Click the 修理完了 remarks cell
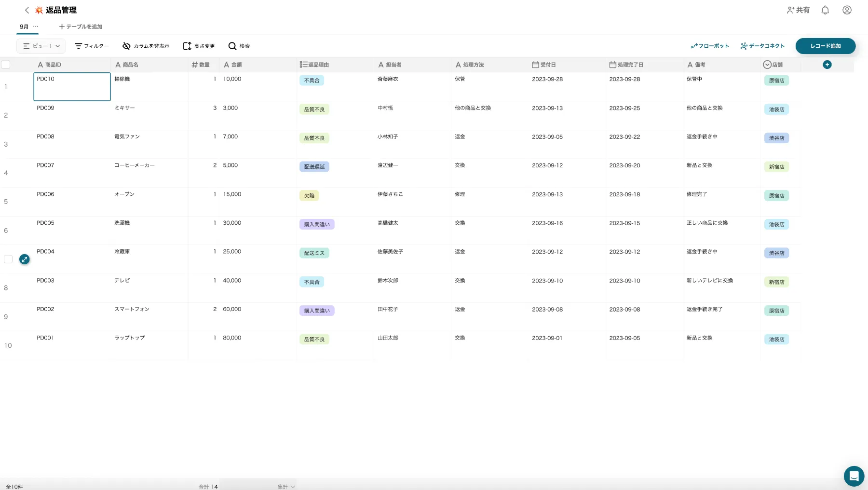 pos(721,202)
